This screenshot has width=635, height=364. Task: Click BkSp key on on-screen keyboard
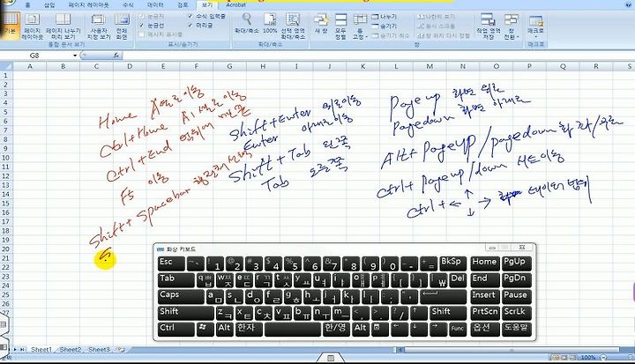452,264
